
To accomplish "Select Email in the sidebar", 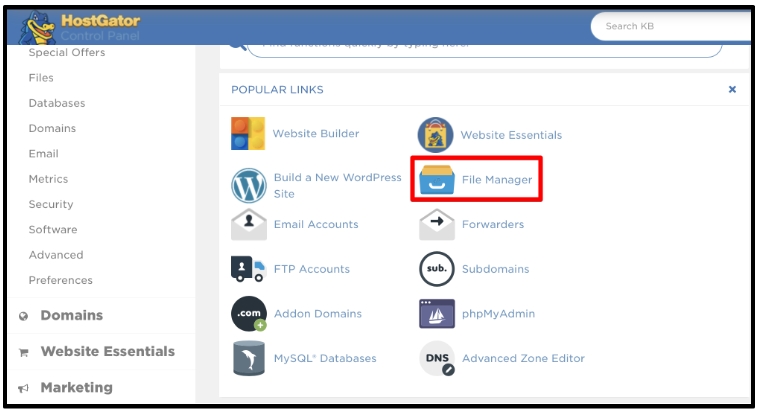I will [x=44, y=154].
